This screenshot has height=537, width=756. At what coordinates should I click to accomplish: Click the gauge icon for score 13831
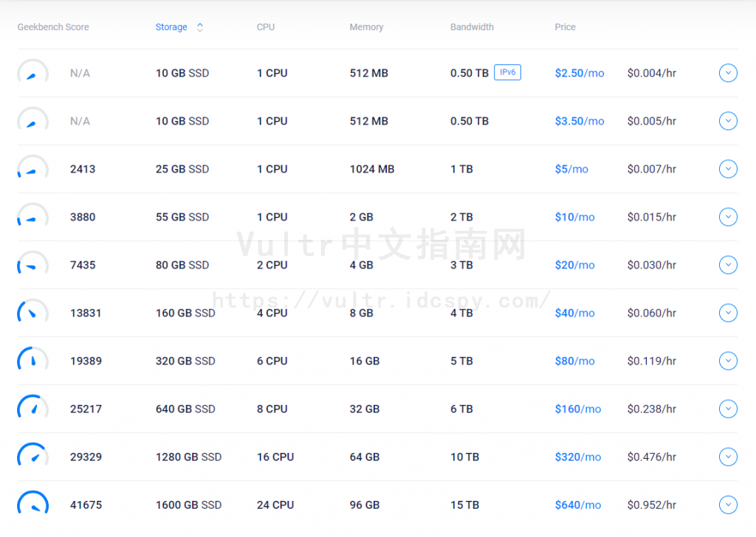point(32,311)
